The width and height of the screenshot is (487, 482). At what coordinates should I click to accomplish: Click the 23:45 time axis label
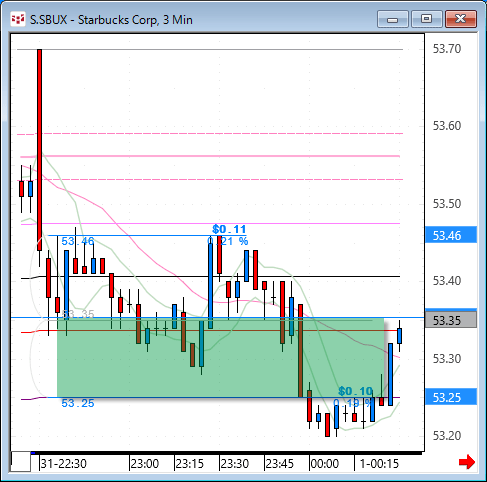pyautogui.click(x=280, y=463)
